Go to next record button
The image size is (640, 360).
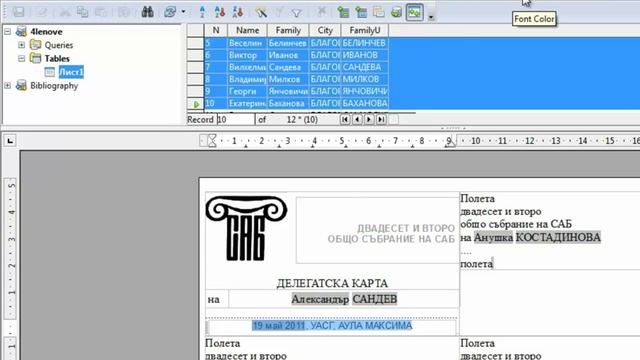click(x=369, y=120)
